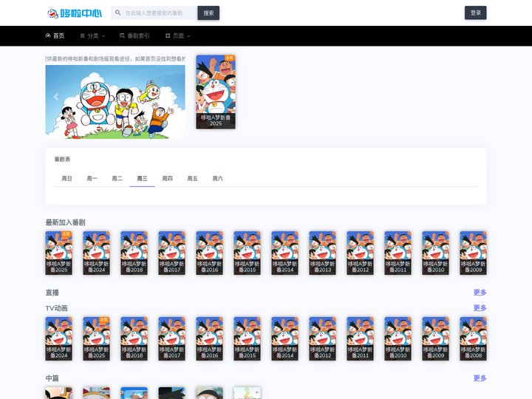532x399 pixels.
Task: Open the 番剧索引 index nav item
Action: pos(134,35)
